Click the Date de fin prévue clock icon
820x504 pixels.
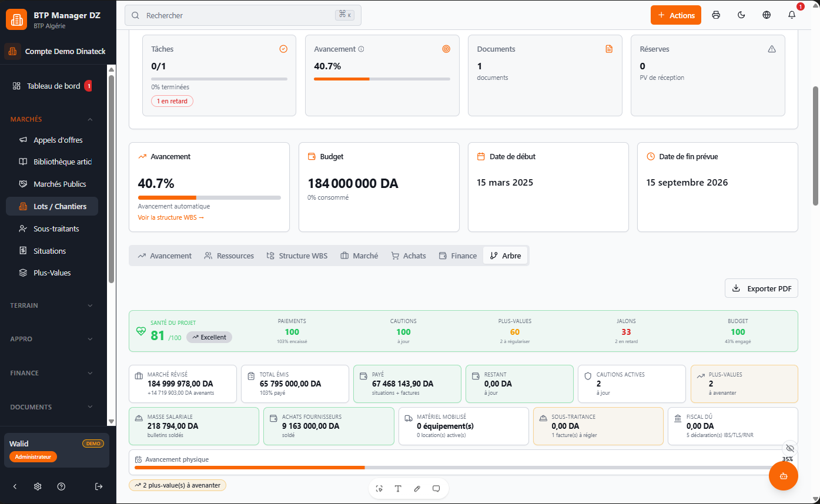coord(651,157)
